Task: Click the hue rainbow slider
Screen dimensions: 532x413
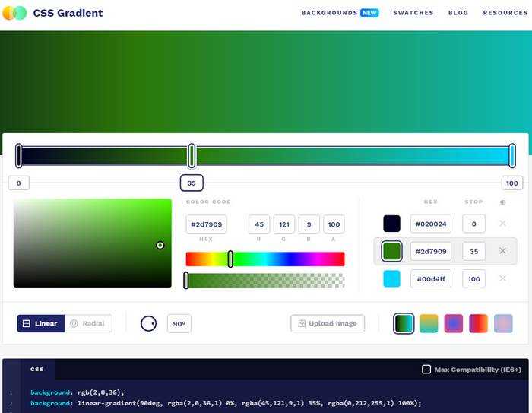Action: point(265,259)
